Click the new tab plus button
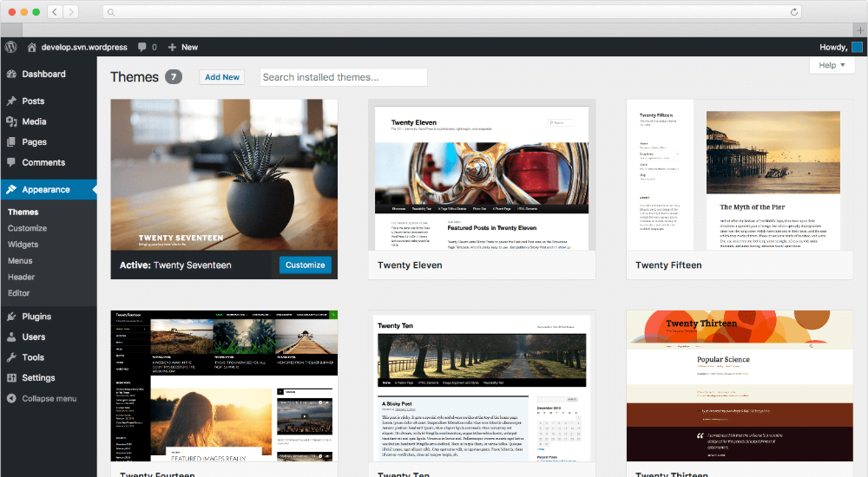 pyautogui.click(x=859, y=30)
